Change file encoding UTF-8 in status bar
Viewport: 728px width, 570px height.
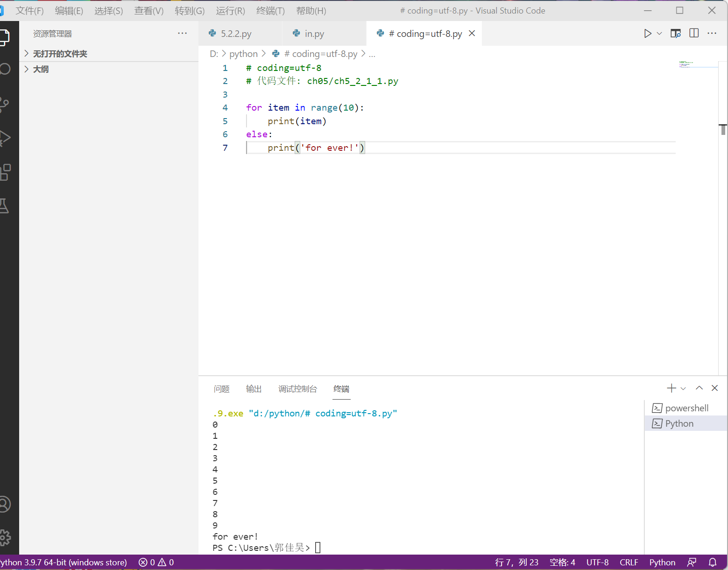(597, 563)
